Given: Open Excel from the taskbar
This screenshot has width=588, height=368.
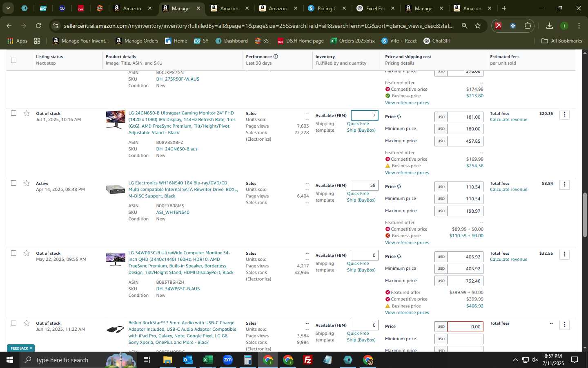Looking at the screenshot, I should click(x=208, y=360).
